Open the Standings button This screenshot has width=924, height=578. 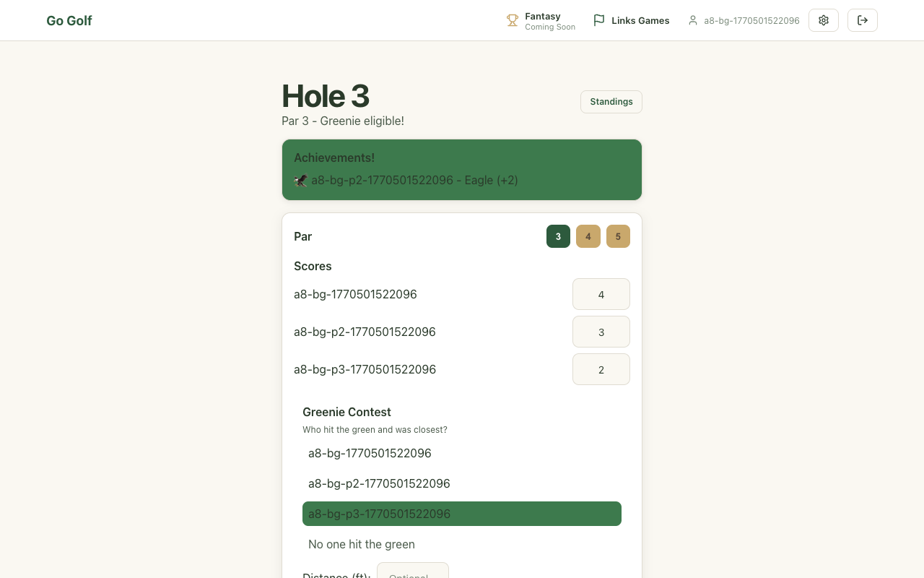coord(611,102)
